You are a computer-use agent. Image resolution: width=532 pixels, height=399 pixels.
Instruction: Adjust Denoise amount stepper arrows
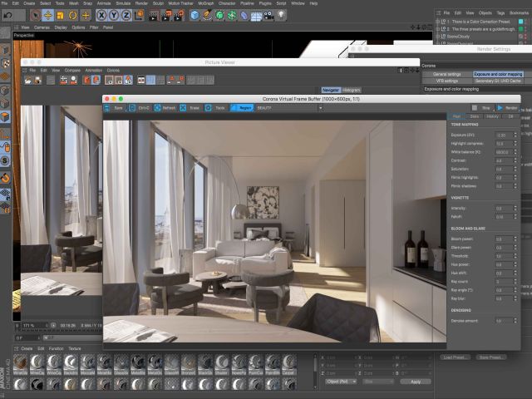tap(515, 321)
